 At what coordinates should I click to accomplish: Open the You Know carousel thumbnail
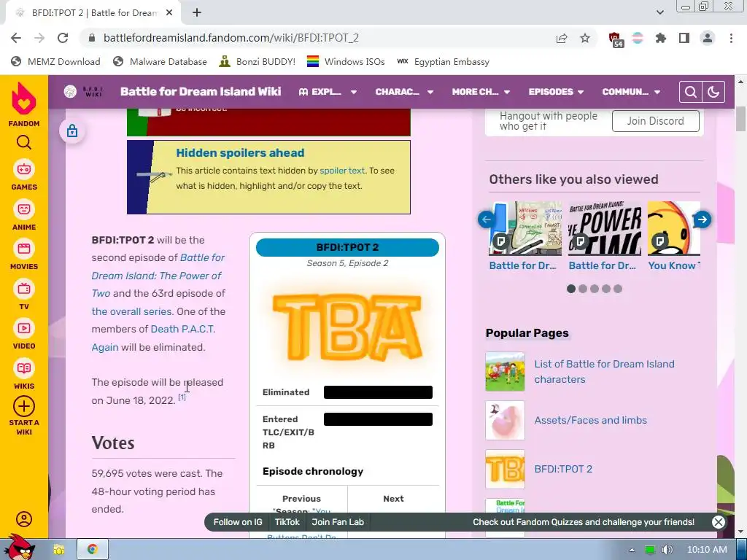pos(673,228)
